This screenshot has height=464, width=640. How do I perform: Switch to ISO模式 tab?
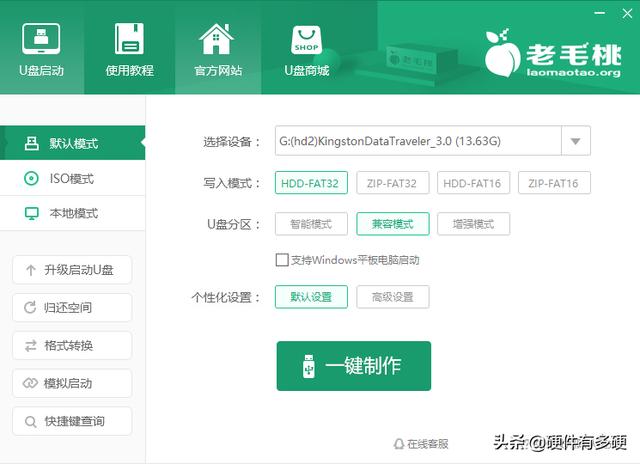pyautogui.click(x=73, y=178)
